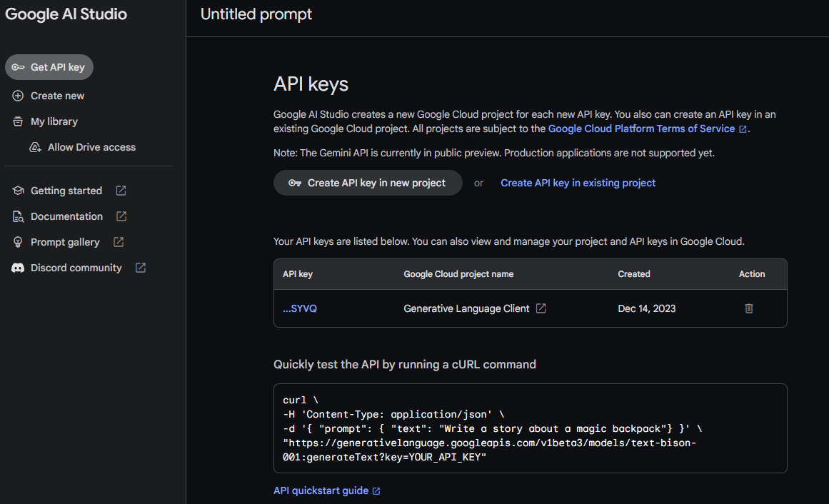Screen dimensions: 829x504
Task: Open My library in the sidebar
Action: (x=54, y=121)
